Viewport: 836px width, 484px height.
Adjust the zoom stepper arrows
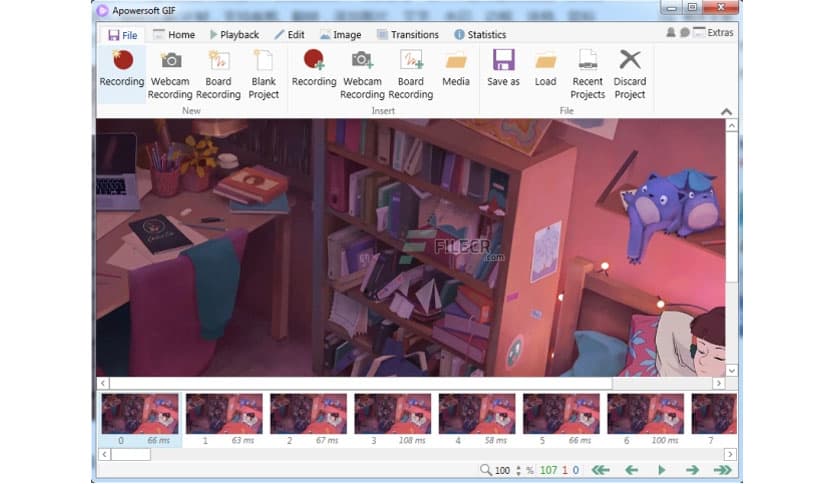518,471
